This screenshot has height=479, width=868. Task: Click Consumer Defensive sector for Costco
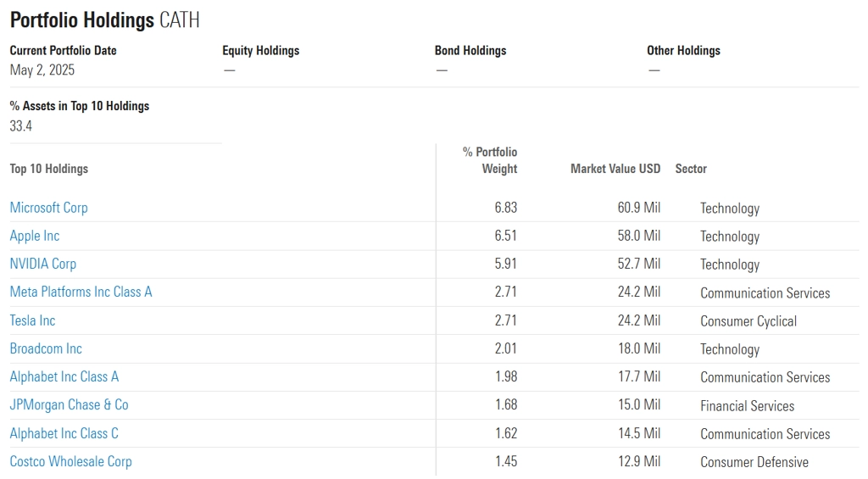pos(754,462)
